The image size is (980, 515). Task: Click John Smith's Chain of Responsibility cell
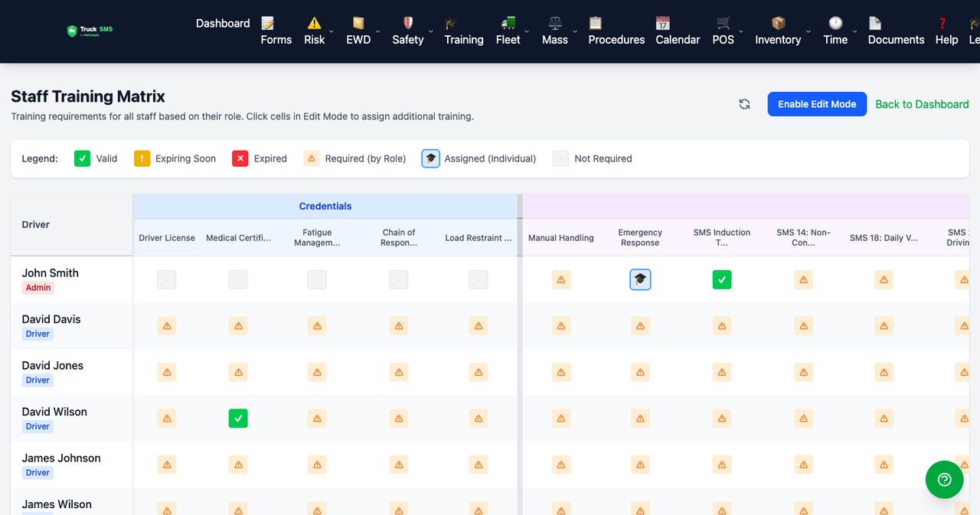pos(399,280)
